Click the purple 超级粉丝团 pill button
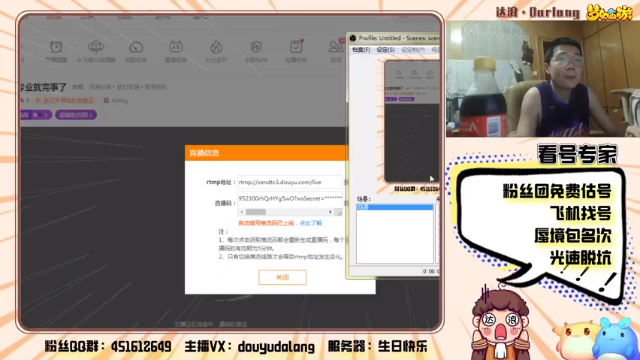Screen dimensions: 640x360 click(76, 115)
